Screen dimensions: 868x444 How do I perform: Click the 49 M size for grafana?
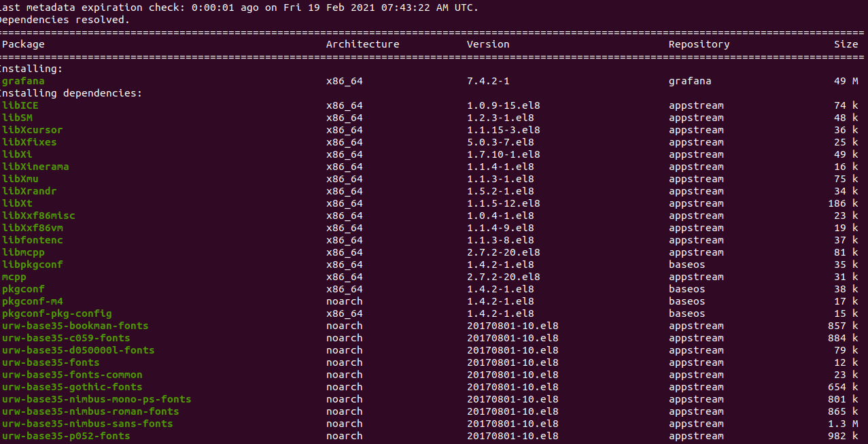pyautogui.click(x=846, y=81)
